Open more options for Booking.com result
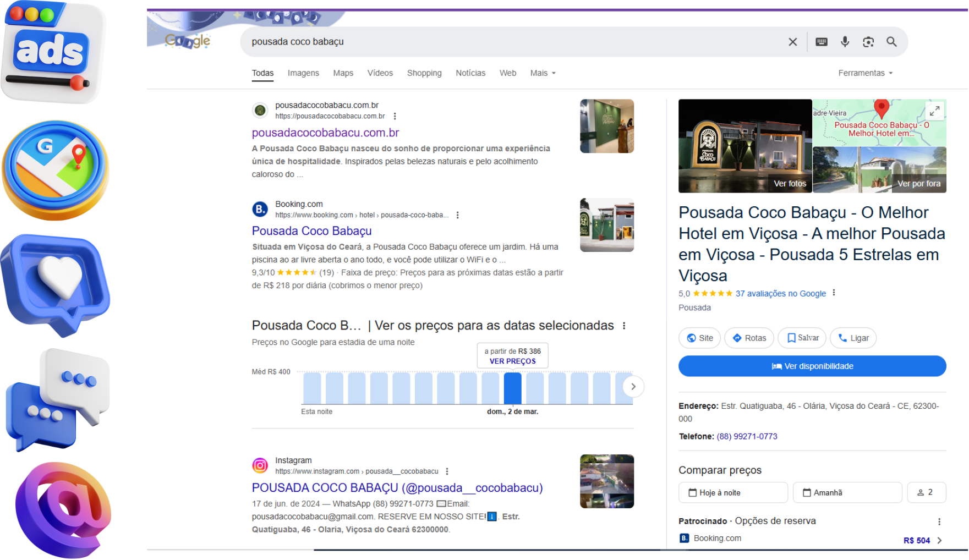This screenshot has height=560, width=969. (x=457, y=215)
